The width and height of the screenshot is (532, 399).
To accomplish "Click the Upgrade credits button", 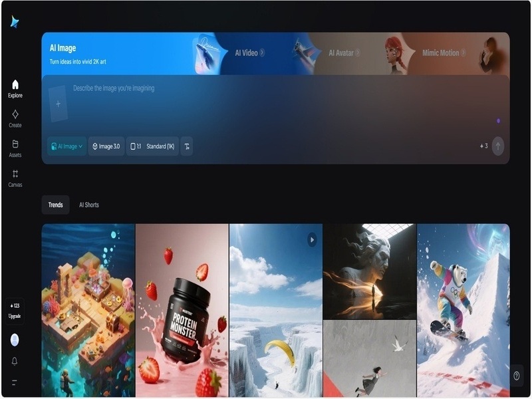I will [x=15, y=311].
